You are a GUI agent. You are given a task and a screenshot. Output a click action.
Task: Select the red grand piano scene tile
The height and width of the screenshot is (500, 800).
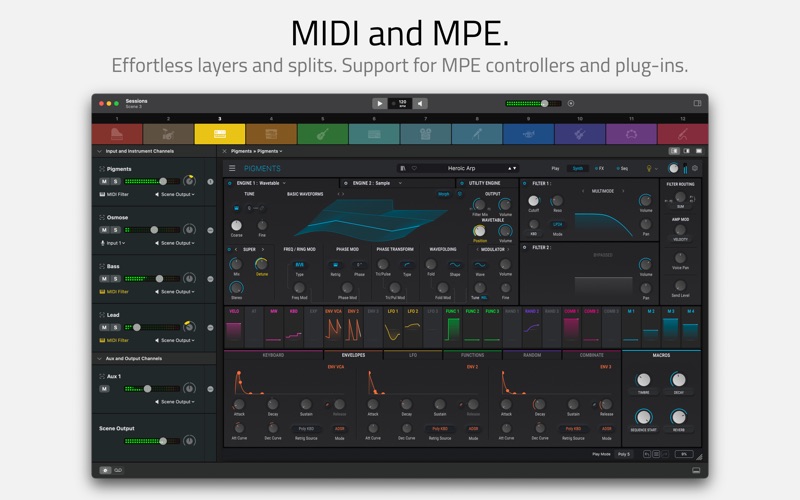point(117,134)
